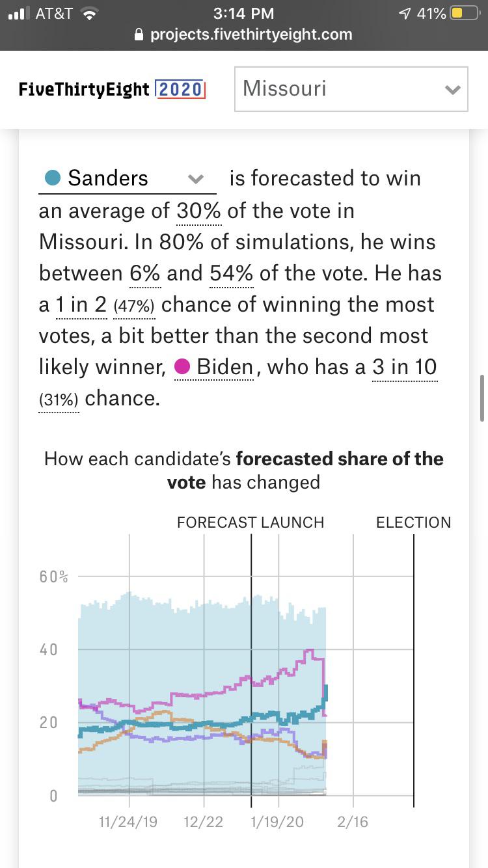Tap the '(47%)' probability link
Image resolution: width=488 pixels, height=868 pixels.
pyautogui.click(x=134, y=306)
